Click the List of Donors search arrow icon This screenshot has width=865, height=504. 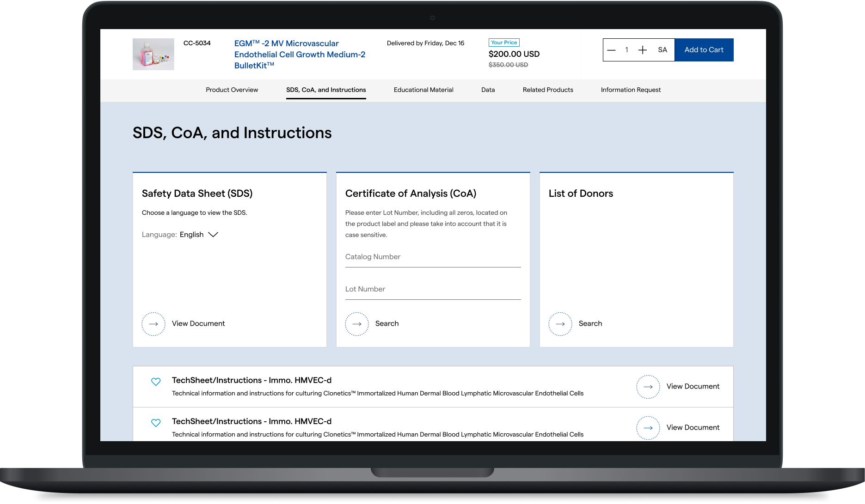click(560, 324)
